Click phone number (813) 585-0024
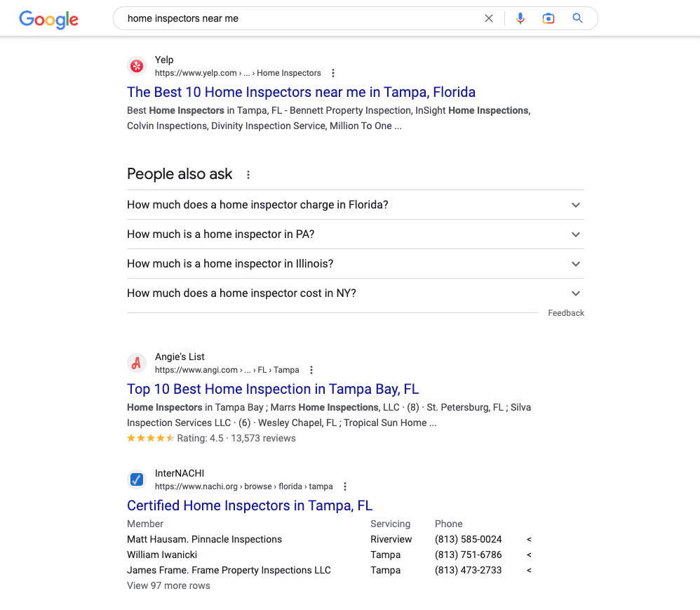Image resolution: width=700 pixels, height=610 pixels. [x=469, y=539]
